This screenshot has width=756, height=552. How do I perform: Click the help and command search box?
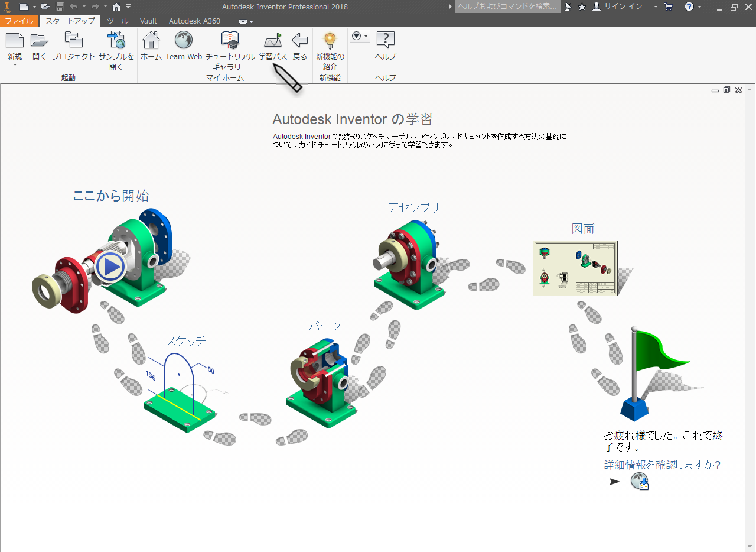(x=508, y=7)
